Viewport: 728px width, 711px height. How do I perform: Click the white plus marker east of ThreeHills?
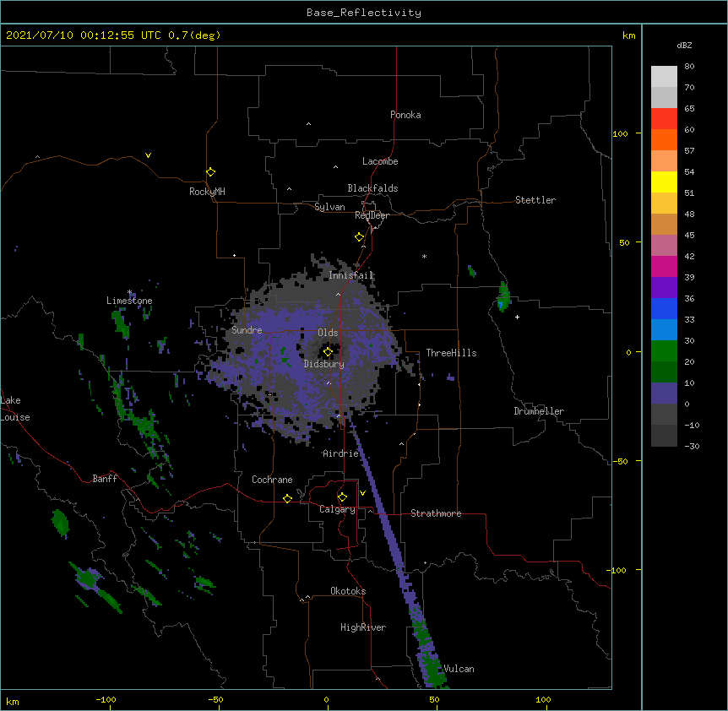[517, 317]
